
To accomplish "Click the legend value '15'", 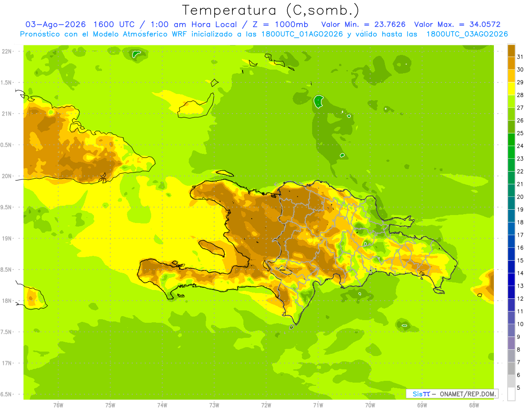I will (520, 260).
